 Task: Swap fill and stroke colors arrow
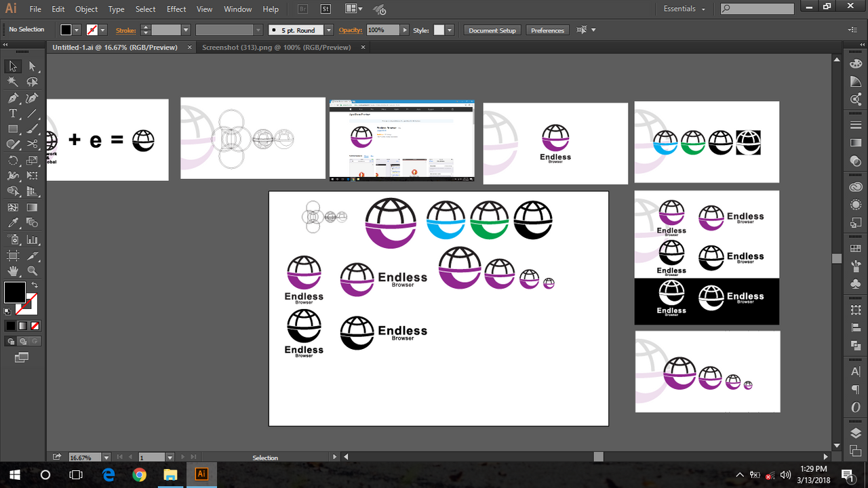coord(35,285)
